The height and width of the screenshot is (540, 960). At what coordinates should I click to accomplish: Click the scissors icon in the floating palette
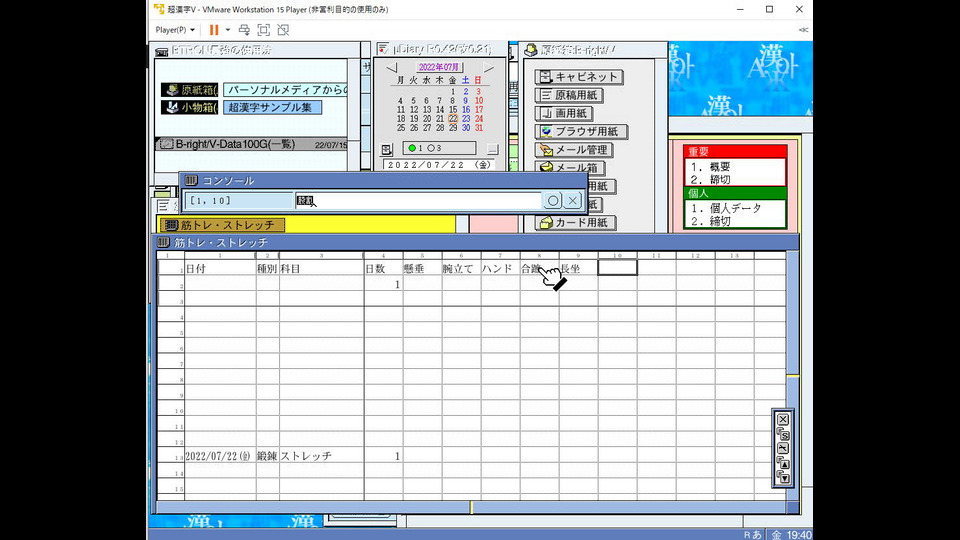click(782, 448)
